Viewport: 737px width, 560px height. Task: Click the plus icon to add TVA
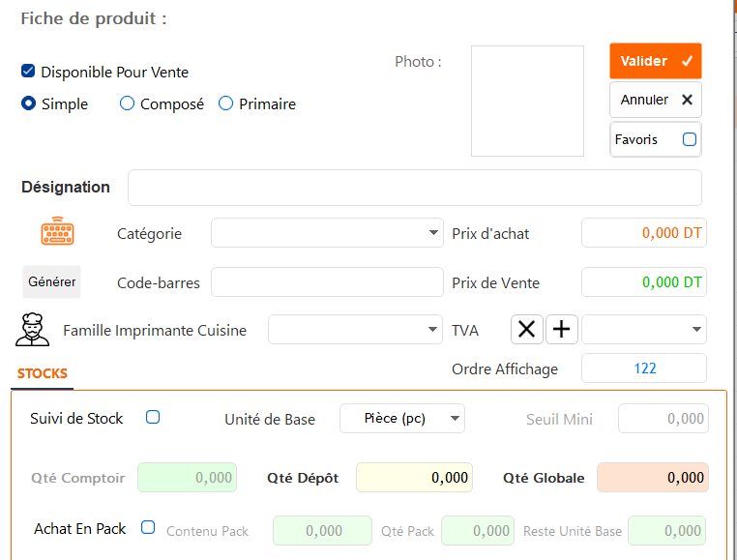[562, 329]
